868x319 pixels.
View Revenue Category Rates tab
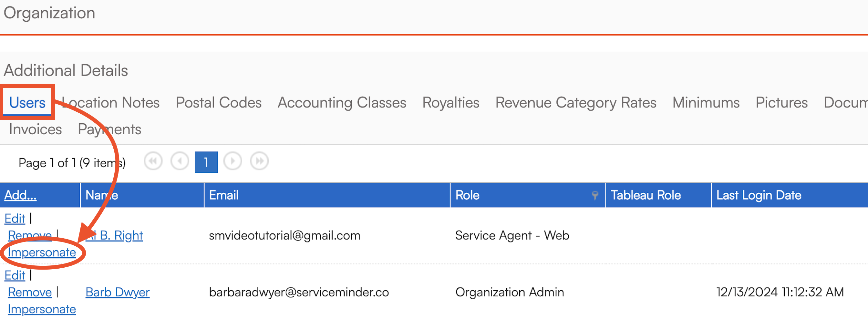pyautogui.click(x=575, y=103)
